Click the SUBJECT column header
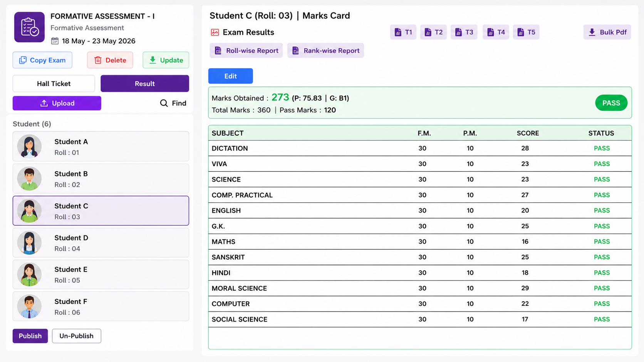 (228, 133)
